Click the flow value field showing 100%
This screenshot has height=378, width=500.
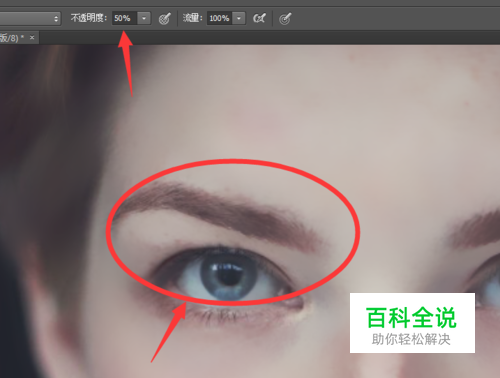pyautogui.click(x=219, y=18)
